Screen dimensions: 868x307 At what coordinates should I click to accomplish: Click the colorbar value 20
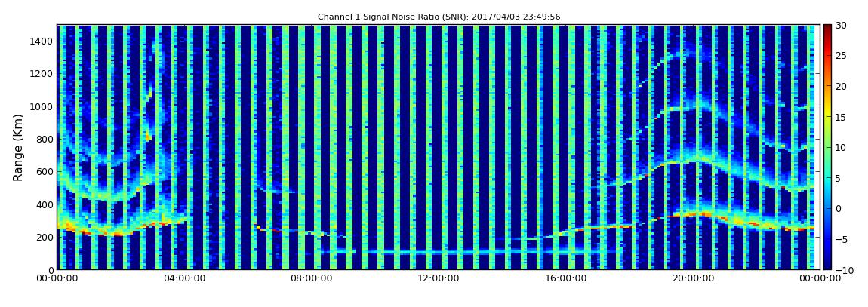[841, 86]
